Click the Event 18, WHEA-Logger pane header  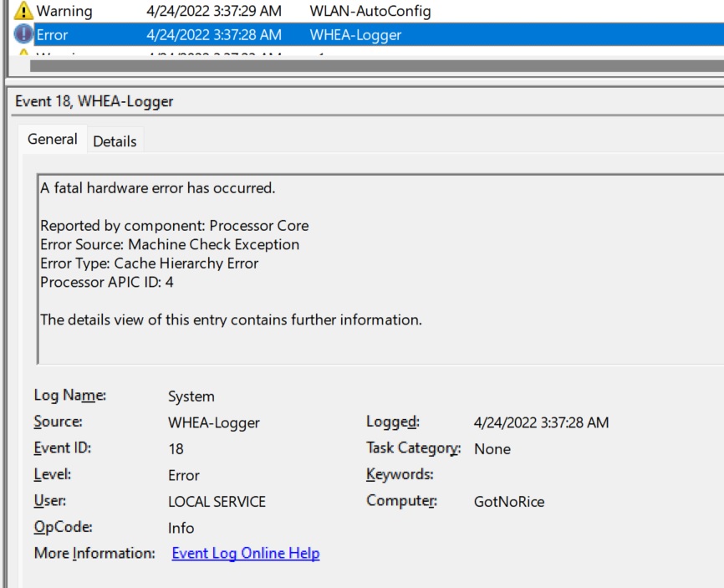point(94,101)
